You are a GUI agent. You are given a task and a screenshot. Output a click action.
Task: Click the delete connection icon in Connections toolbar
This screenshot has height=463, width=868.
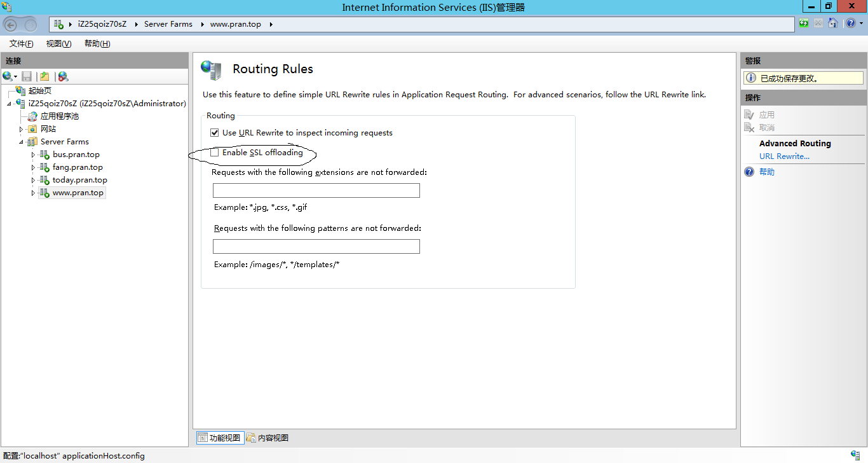tap(63, 76)
